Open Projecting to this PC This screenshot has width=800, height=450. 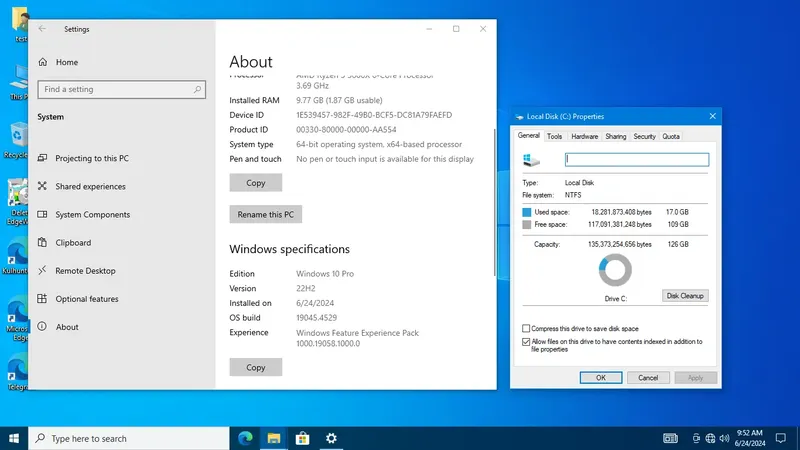pyautogui.click(x=92, y=158)
